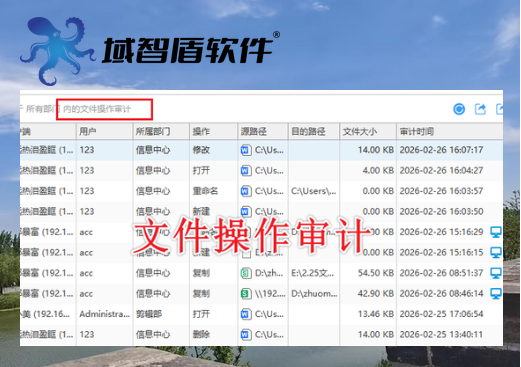Click the Word file icon in the 16:04:27 row
Screen dimensions: 521x367
tap(246, 171)
